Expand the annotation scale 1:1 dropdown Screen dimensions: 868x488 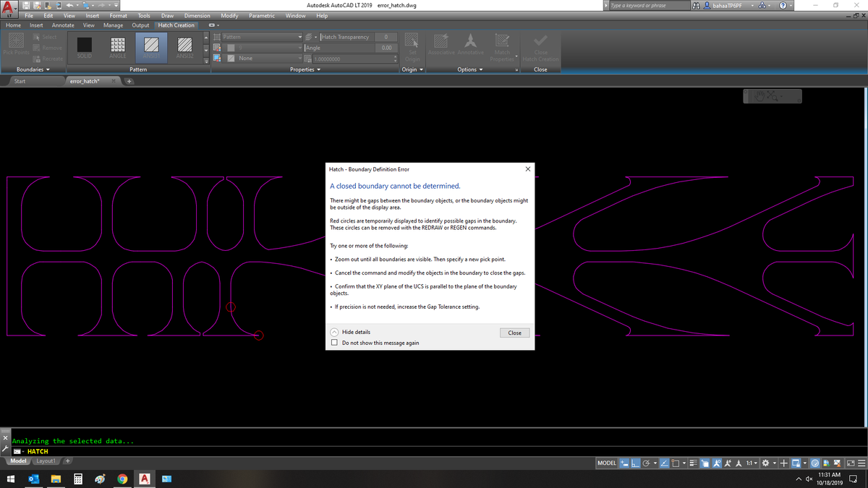[751, 463]
